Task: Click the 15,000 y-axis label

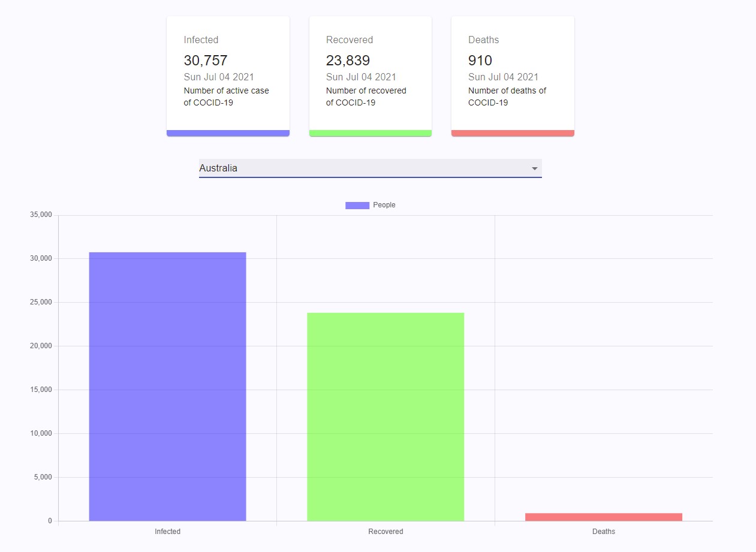Action: (41, 390)
